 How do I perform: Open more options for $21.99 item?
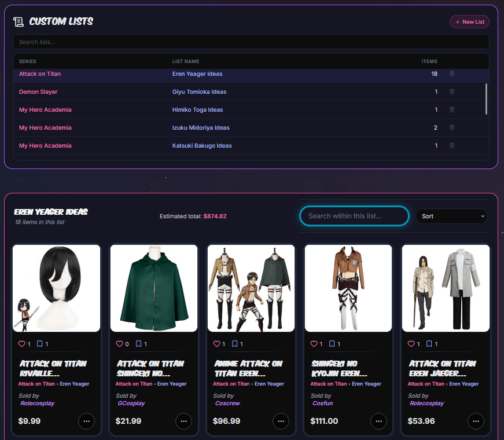(184, 421)
